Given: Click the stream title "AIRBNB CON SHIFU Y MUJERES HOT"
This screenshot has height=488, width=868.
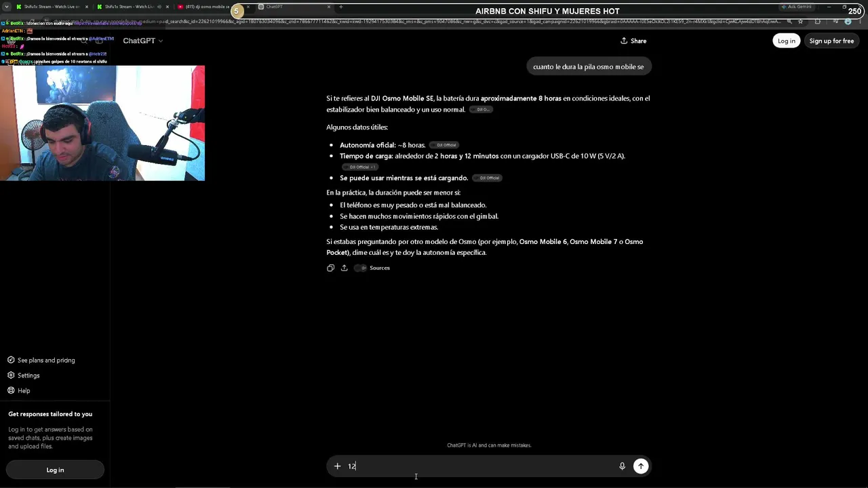Looking at the screenshot, I should tap(547, 11).
